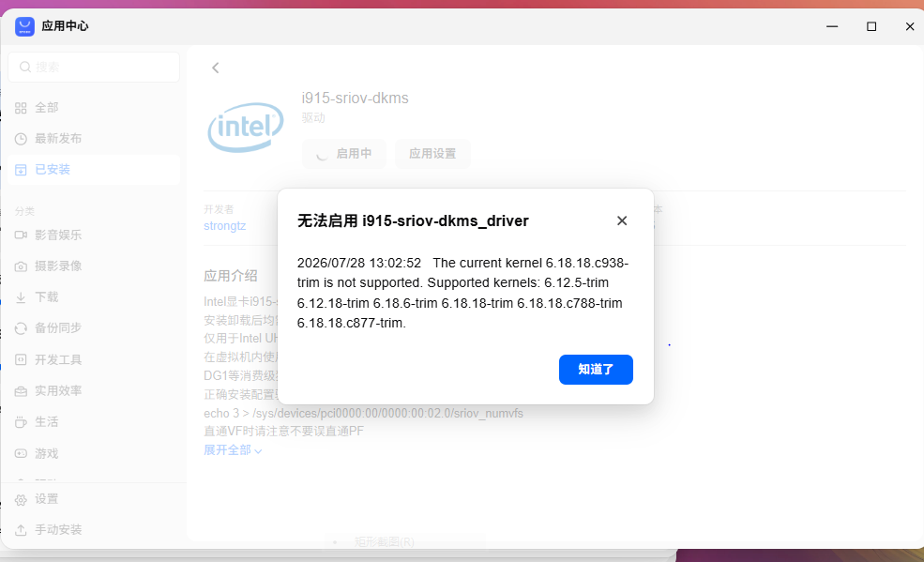
Task: Maximize the 应用中心 window
Action: 871,26
